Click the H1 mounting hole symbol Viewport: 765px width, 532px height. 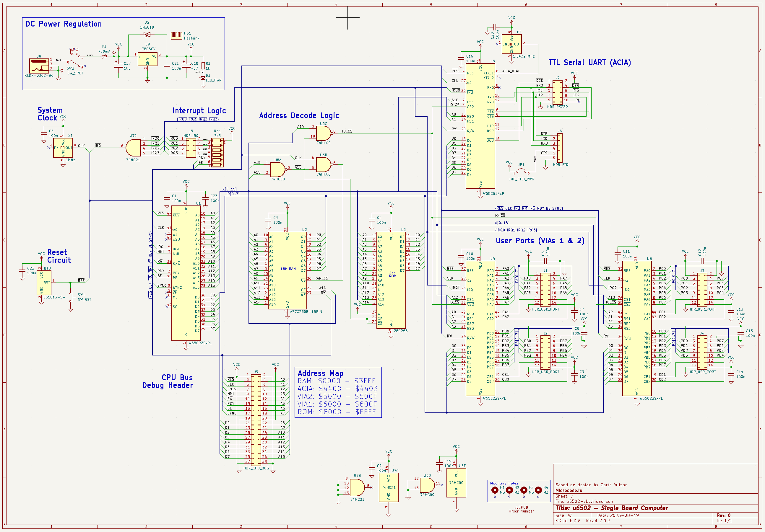495,490
